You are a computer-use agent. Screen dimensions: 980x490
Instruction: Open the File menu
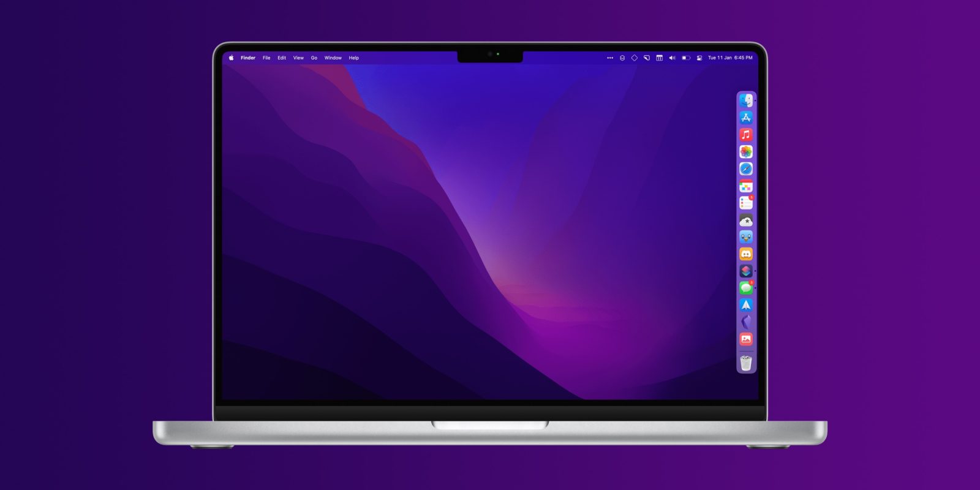pos(266,58)
